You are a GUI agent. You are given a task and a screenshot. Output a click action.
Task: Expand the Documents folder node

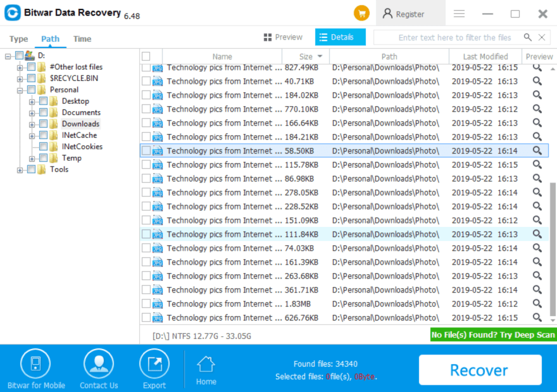[x=32, y=113]
